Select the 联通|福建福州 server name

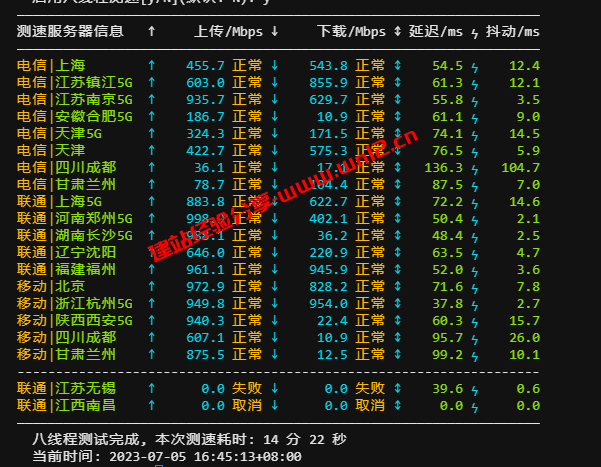(67, 270)
